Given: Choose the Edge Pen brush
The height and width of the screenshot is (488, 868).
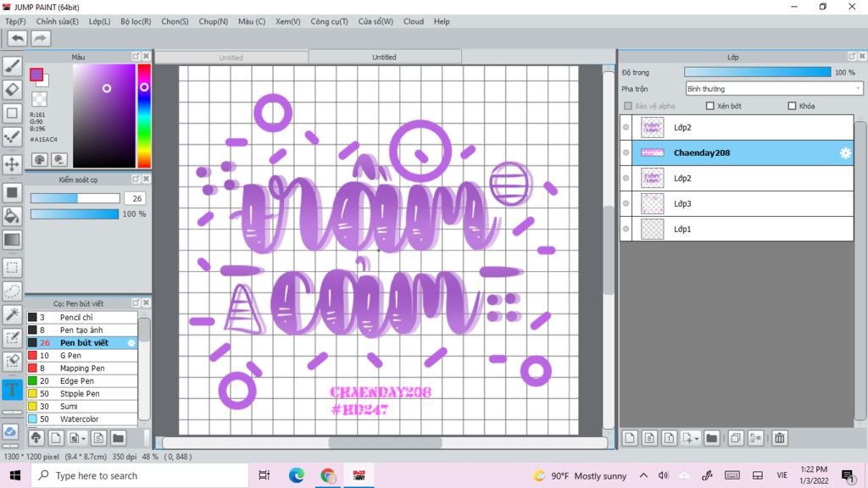Looking at the screenshot, I should [82, 381].
